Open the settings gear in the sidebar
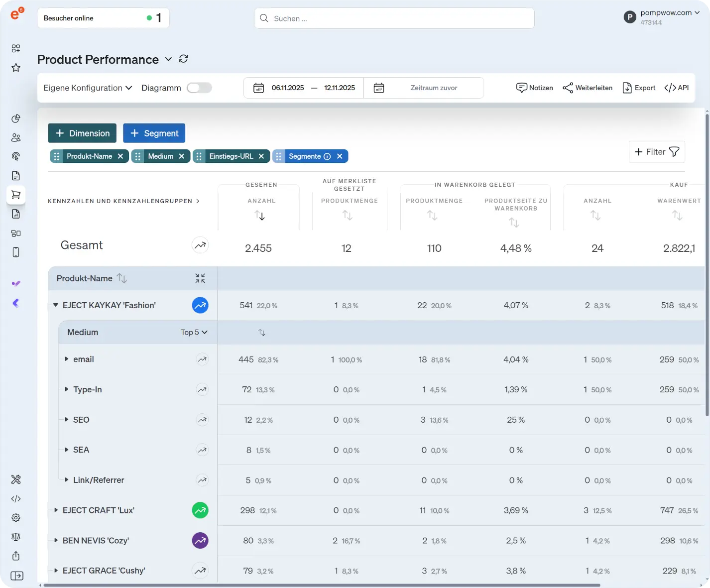710x588 pixels. (16, 518)
